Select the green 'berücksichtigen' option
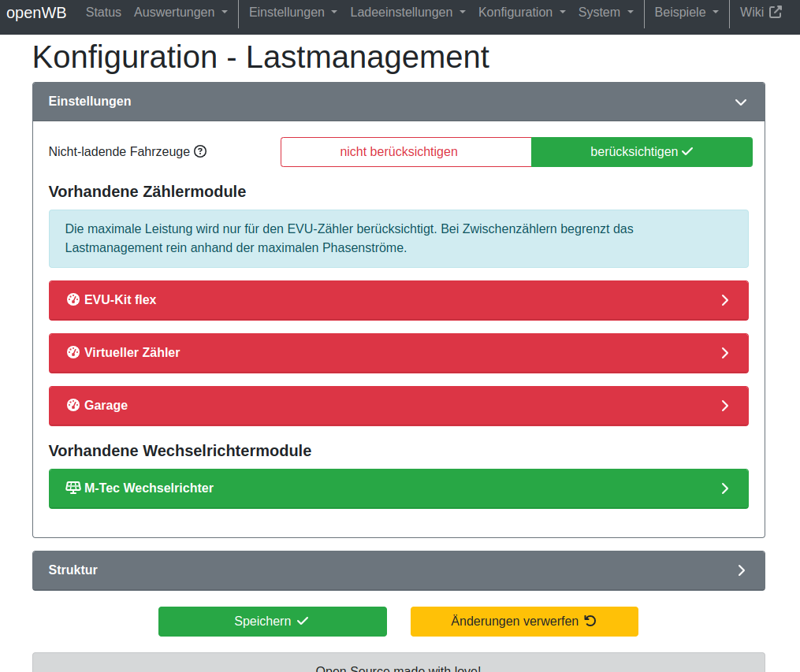 [x=642, y=152]
